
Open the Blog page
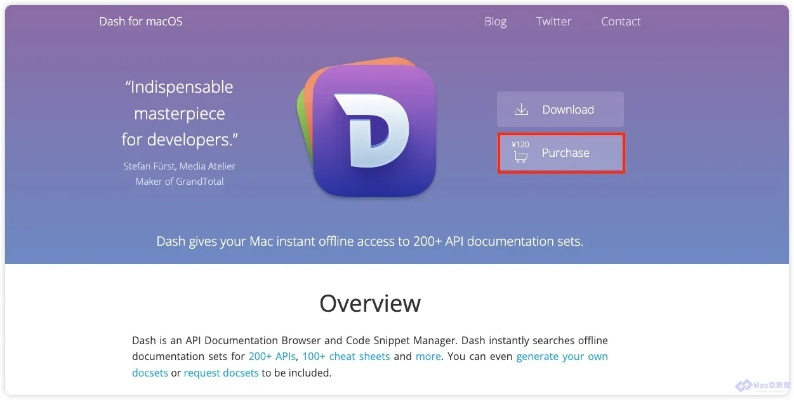click(495, 21)
